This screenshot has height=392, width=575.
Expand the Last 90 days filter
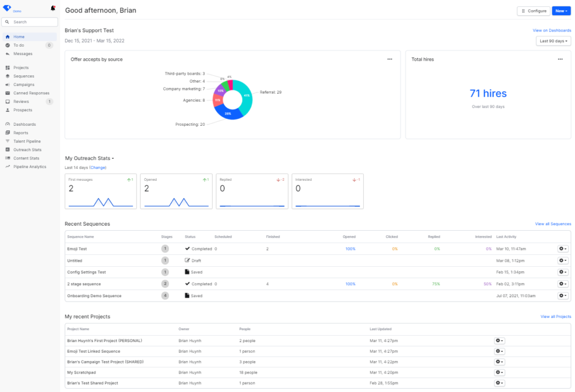[553, 40]
